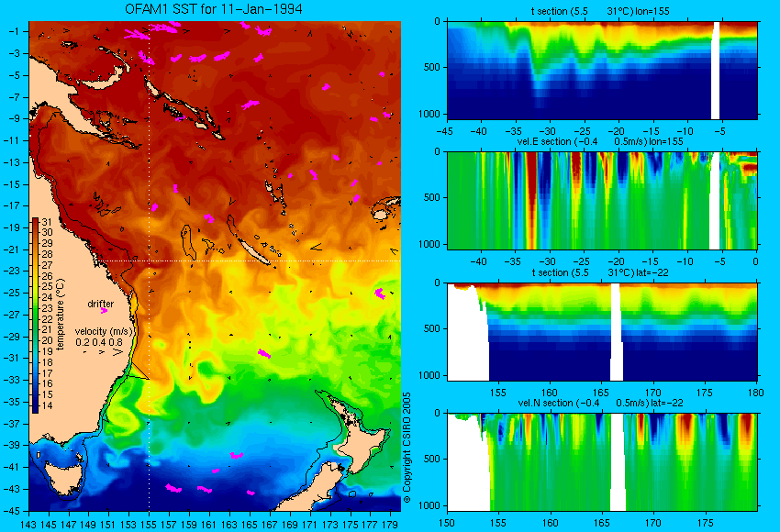Click the title "OFAM1 SST for 11-Jan-1994"
Image resolution: width=780 pixels, height=532 pixels.
tap(213, 9)
